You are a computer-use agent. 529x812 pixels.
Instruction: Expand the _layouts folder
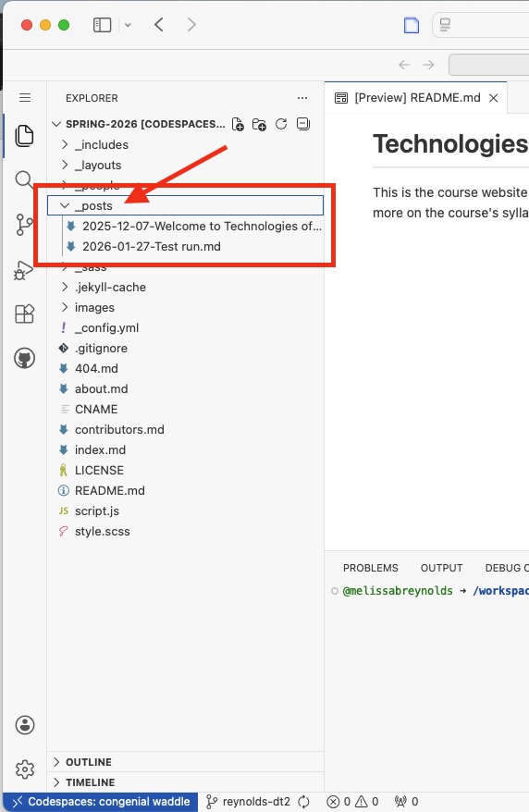(x=185, y=166)
